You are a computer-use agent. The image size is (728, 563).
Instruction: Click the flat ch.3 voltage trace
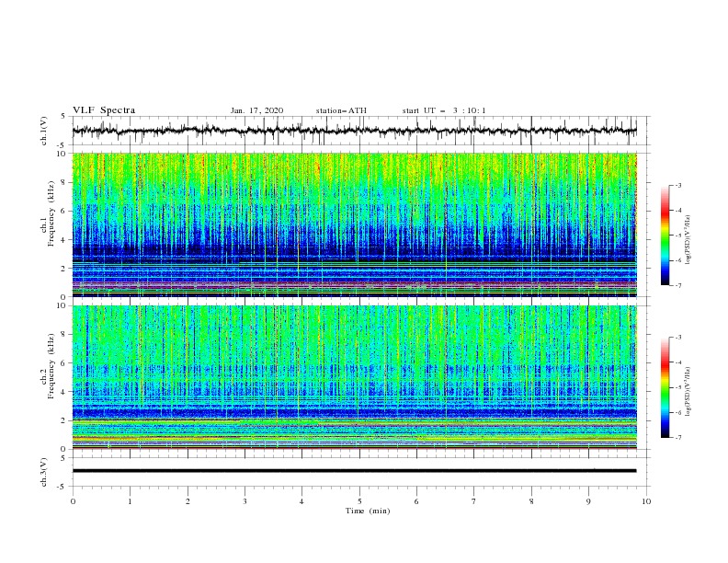pos(354,471)
